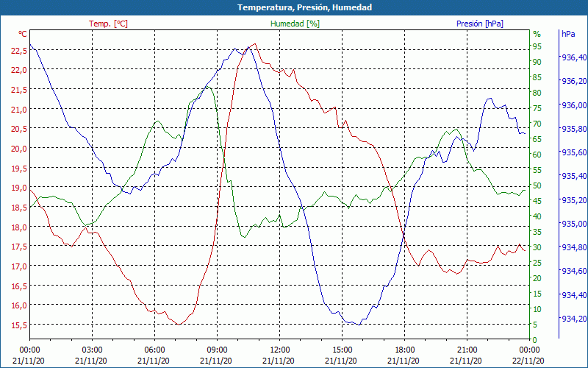Click the 50 humidity axis value
Viewport: 588px width, 368px height.
(x=537, y=185)
